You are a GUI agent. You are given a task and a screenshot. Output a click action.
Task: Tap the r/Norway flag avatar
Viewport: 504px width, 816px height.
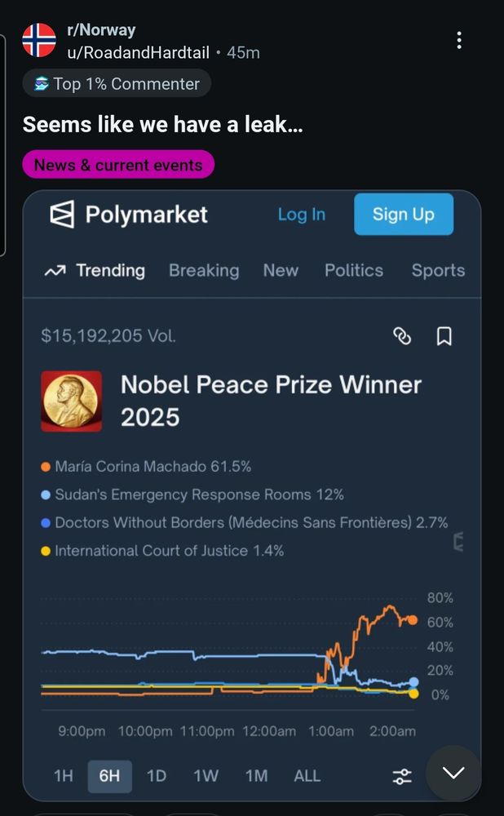(39, 40)
